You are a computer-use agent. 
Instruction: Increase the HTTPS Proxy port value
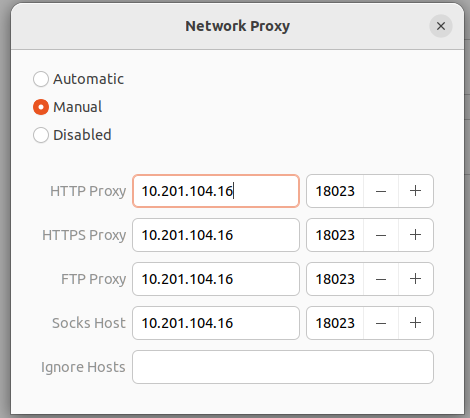tap(416, 235)
